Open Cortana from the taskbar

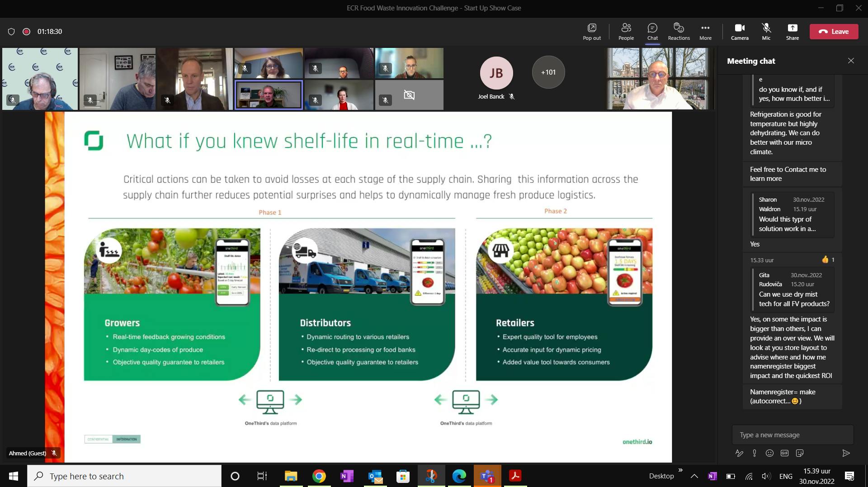pyautogui.click(x=235, y=476)
